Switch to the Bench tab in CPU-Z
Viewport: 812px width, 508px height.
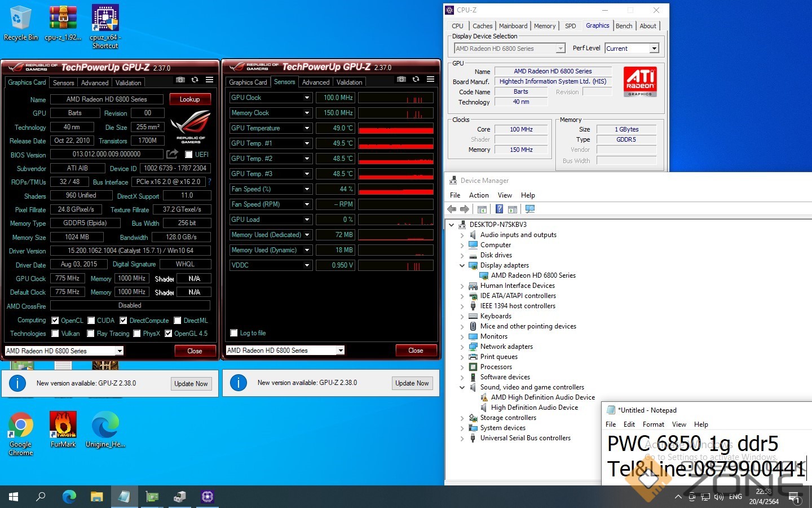[624, 26]
